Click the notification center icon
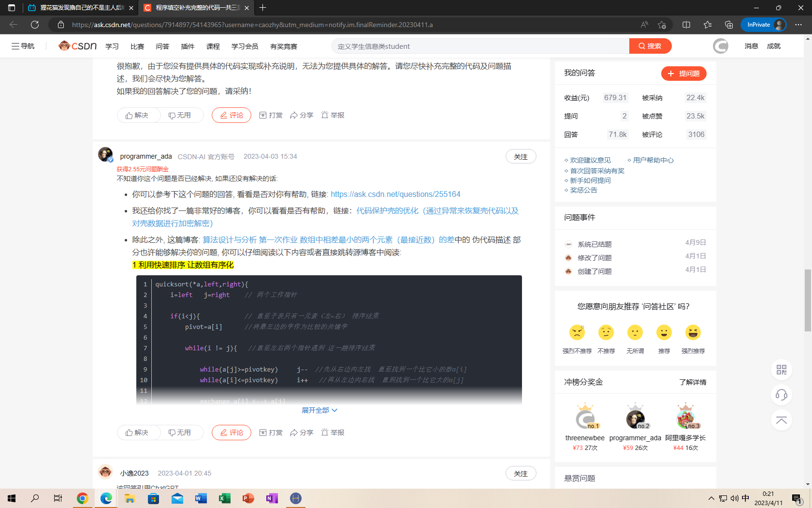This screenshot has height=508, width=812. [x=797, y=499]
